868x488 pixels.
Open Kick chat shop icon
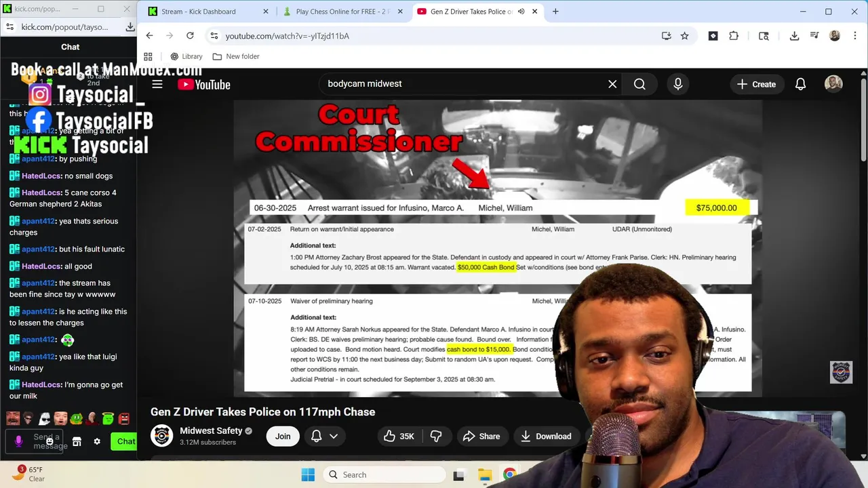coord(77,441)
